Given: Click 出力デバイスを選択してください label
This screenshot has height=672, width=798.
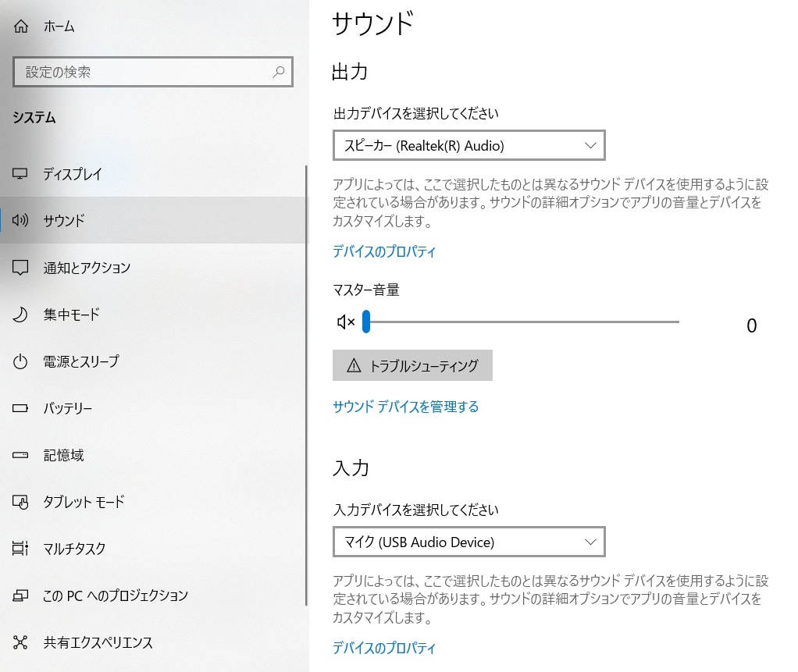Looking at the screenshot, I should pyautogui.click(x=416, y=113).
